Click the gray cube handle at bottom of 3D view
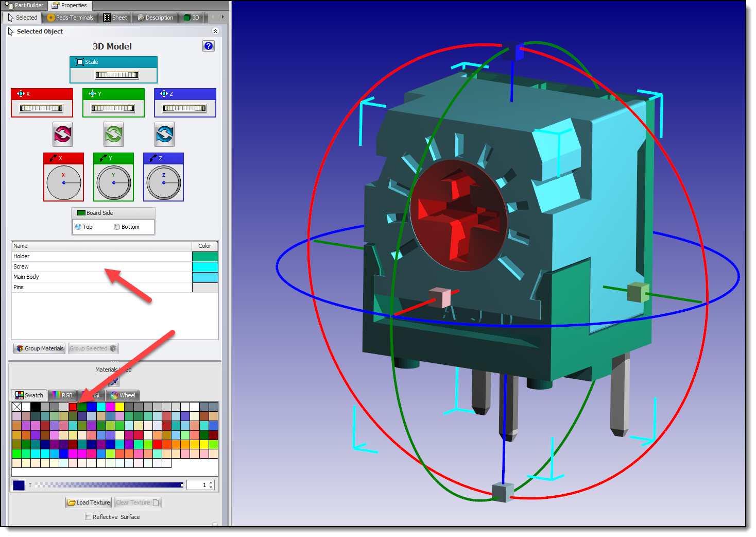756x537 pixels. [503, 492]
